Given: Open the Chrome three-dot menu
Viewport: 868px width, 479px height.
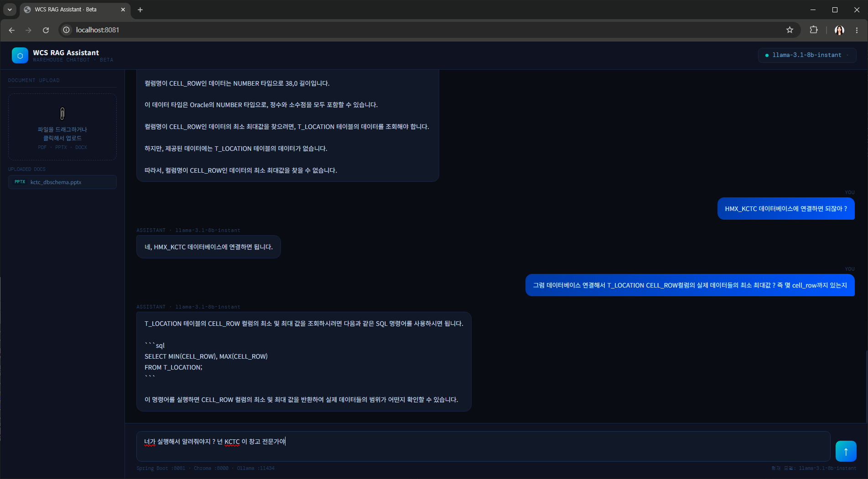Looking at the screenshot, I should pyautogui.click(x=857, y=30).
